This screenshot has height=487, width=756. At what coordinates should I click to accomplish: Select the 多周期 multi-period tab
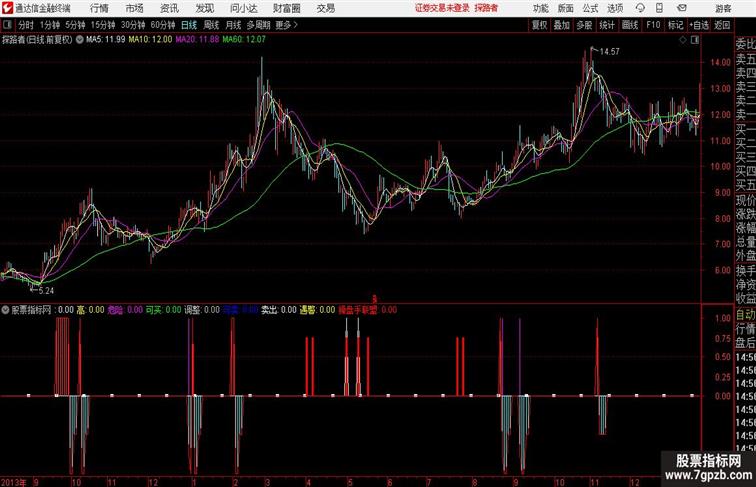(x=258, y=25)
